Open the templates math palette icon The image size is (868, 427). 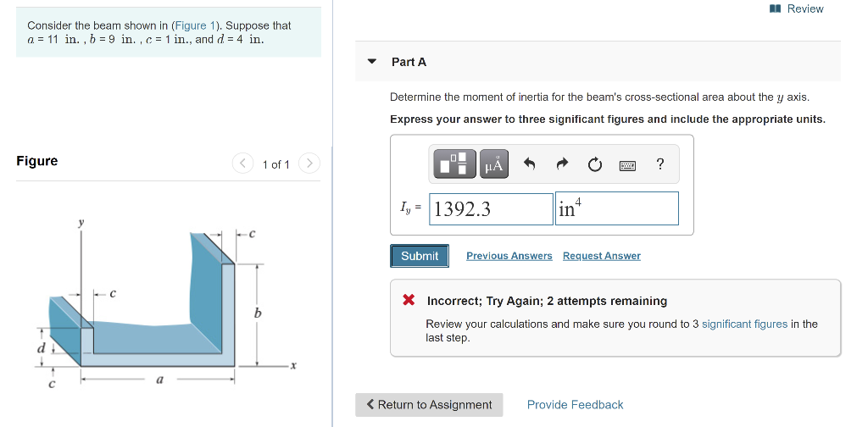[x=454, y=164]
